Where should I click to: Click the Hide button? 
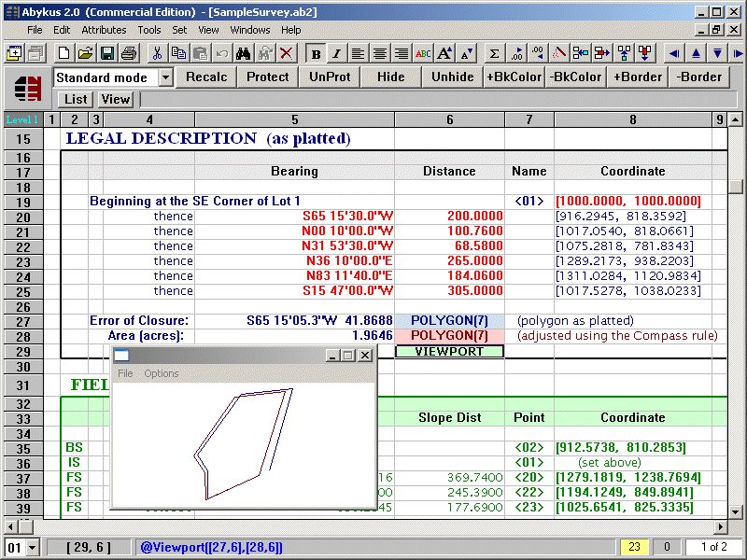click(391, 77)
